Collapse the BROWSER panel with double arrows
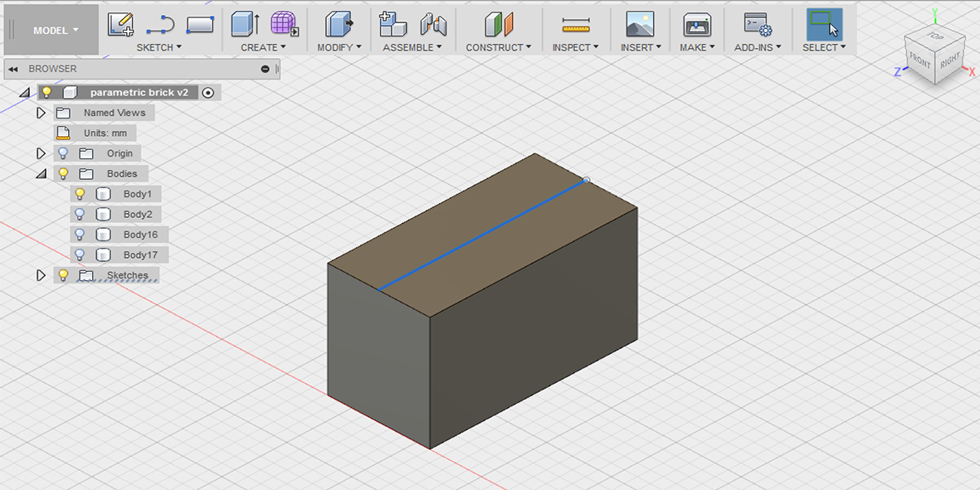Screen dimensions: 980x490 coord(12,70)
